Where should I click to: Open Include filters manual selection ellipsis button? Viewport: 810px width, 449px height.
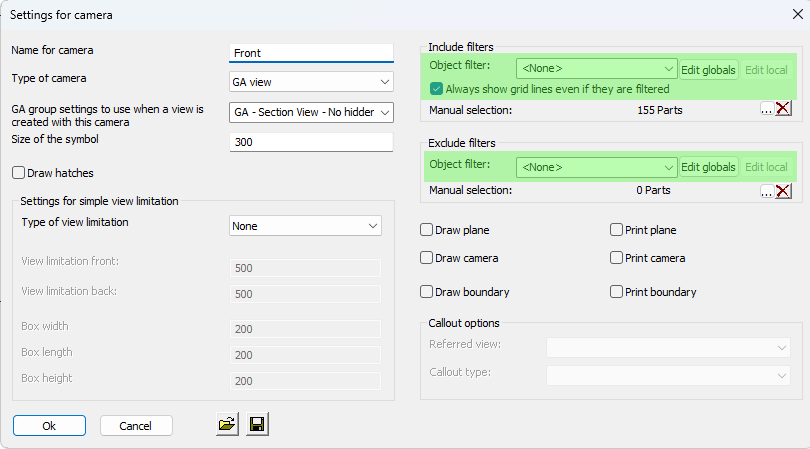[x=766, y=109]
